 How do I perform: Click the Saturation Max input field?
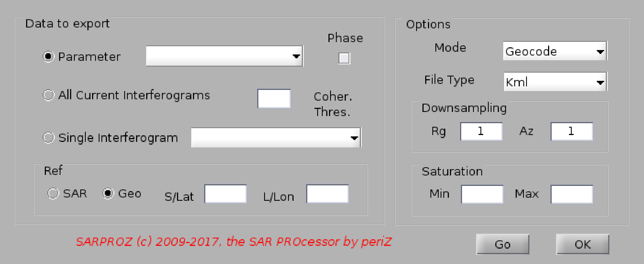(x=572, y=194)
